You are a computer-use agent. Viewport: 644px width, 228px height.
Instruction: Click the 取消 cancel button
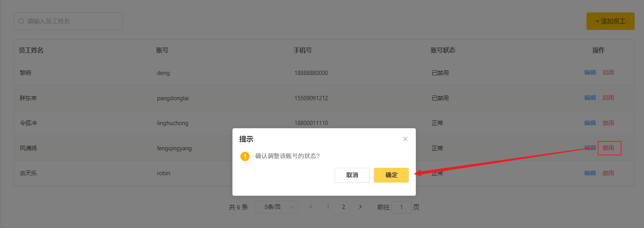pos(352,175)
